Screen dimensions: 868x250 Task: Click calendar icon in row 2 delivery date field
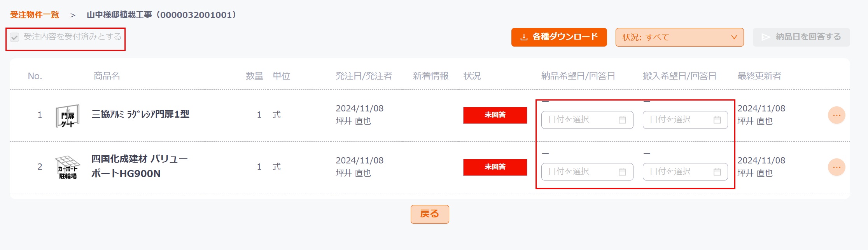622,172
